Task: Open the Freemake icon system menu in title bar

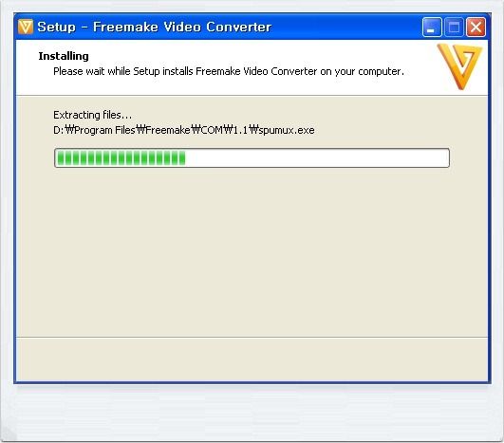Action: point(26,27)
